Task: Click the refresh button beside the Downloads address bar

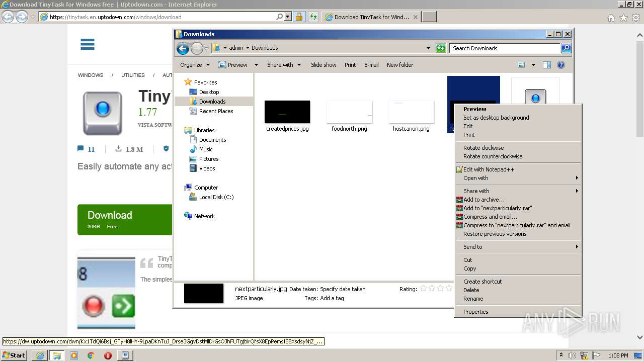Action: tap(441, 48)
